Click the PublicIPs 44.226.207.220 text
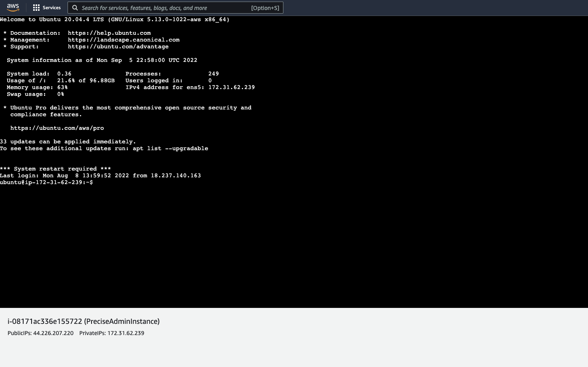The width and height of the screenshot is (588, 367). tap(40, 333)
